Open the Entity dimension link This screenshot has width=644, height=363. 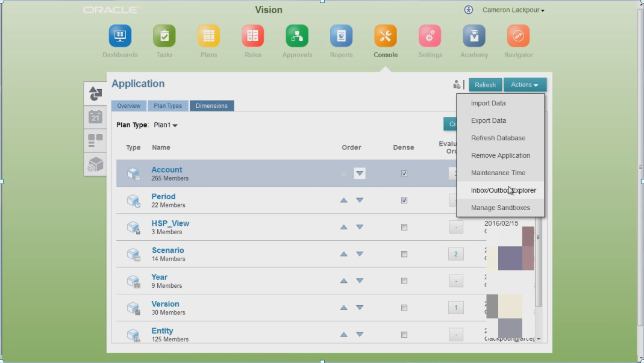pyautogui.click(x=162, y=330)
